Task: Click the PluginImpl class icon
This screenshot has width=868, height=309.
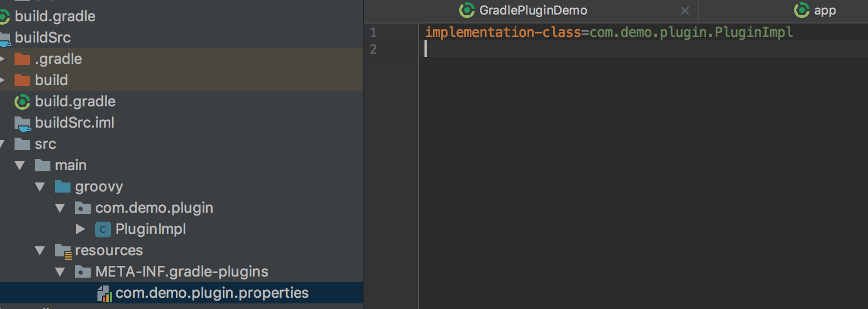Action: (103, 229)
